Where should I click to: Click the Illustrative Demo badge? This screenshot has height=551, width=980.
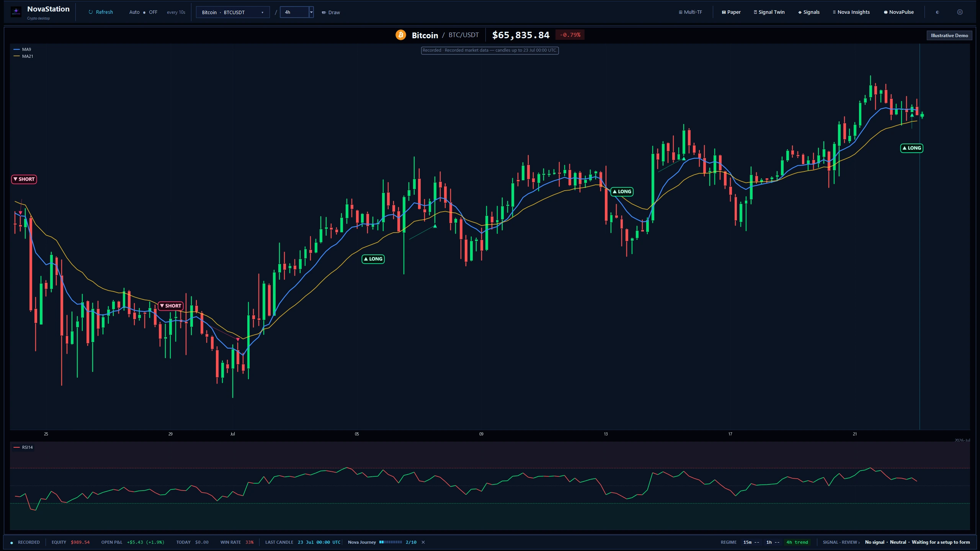[x=949, y=36]
